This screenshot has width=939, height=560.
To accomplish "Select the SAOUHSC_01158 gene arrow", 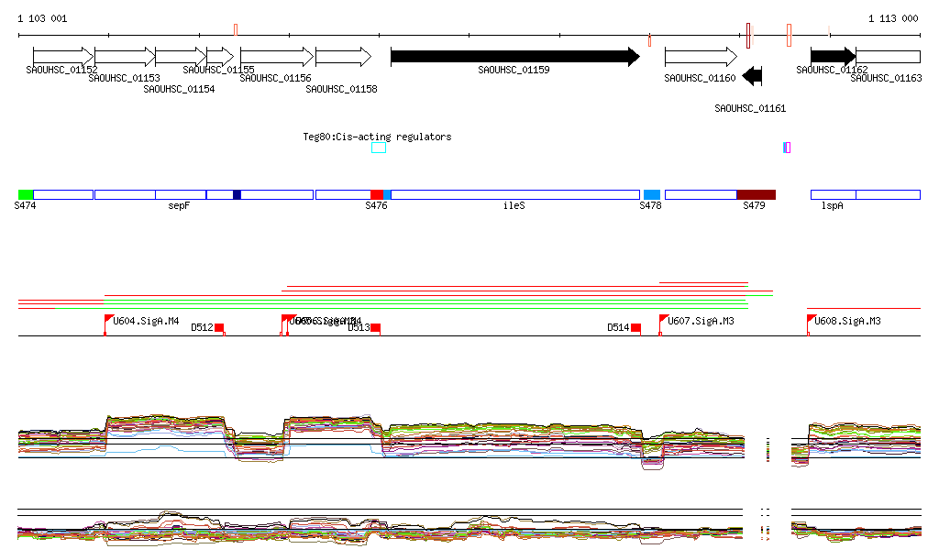I will pyautogui.click(x=343, y=57).
